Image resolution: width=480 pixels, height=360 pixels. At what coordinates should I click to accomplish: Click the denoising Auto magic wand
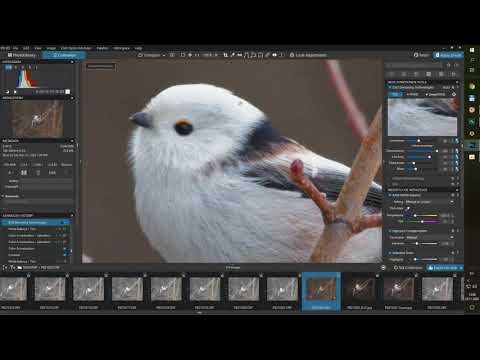(x=453, y=87)
